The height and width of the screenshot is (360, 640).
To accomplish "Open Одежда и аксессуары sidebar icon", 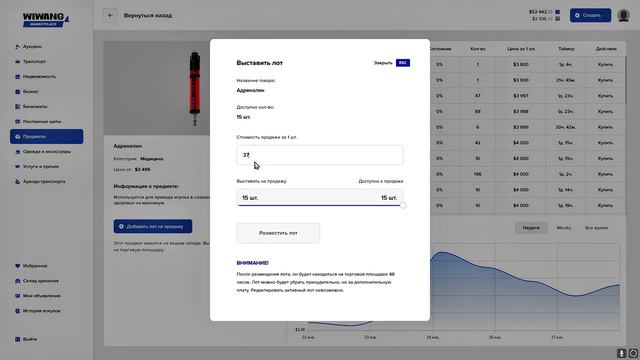I will coord(18,151).
